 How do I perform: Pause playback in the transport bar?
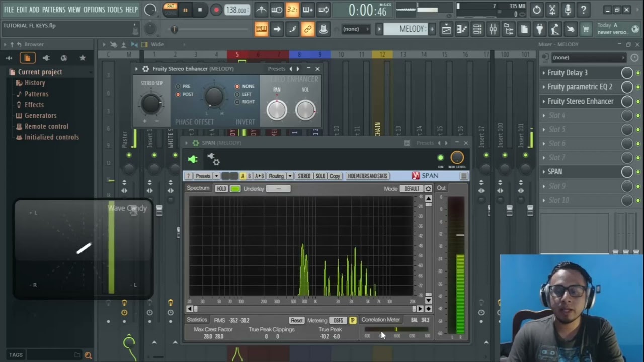[x=185, y=10]
